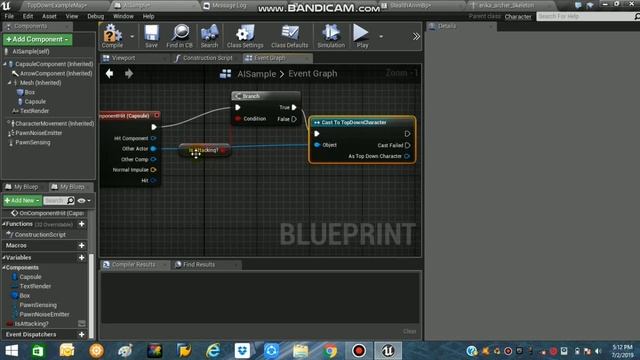The width and height of the screenshot is (640, 360).
Task: Open Chrome from the taskbar
Action: pos(330,351)
